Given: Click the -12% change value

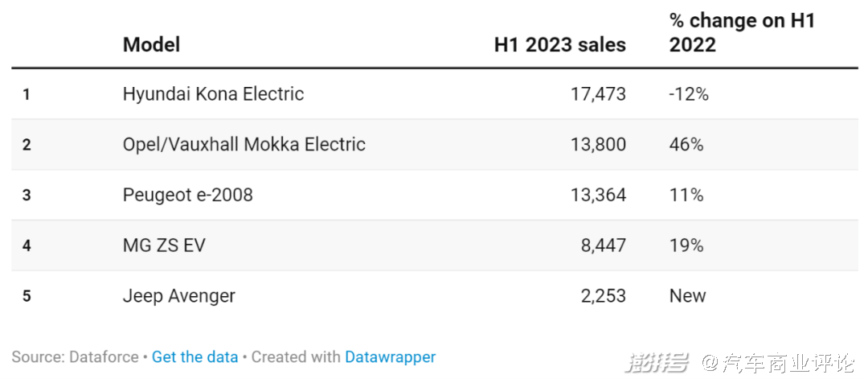Looking at the screenshot, I should coord(689,94).
